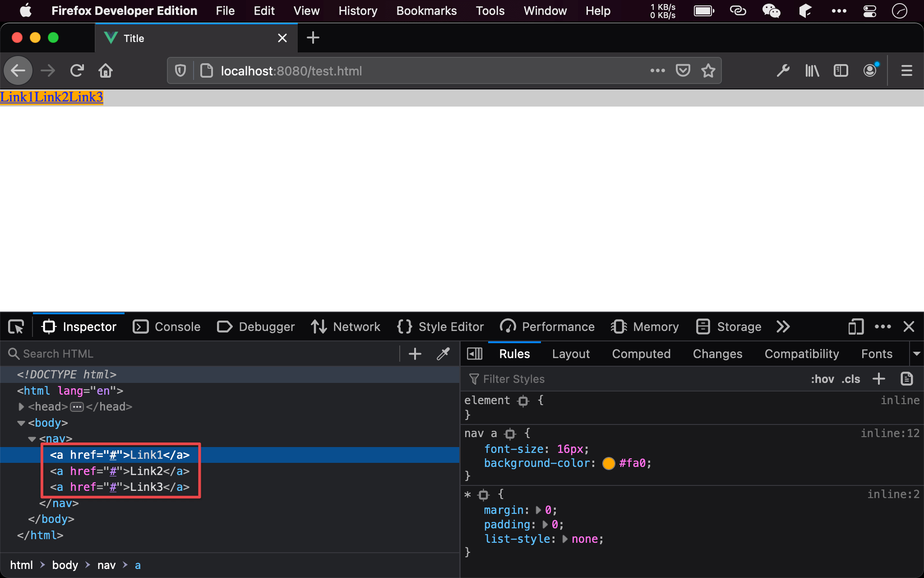Click the Link2 link on the page

(51, 97)
